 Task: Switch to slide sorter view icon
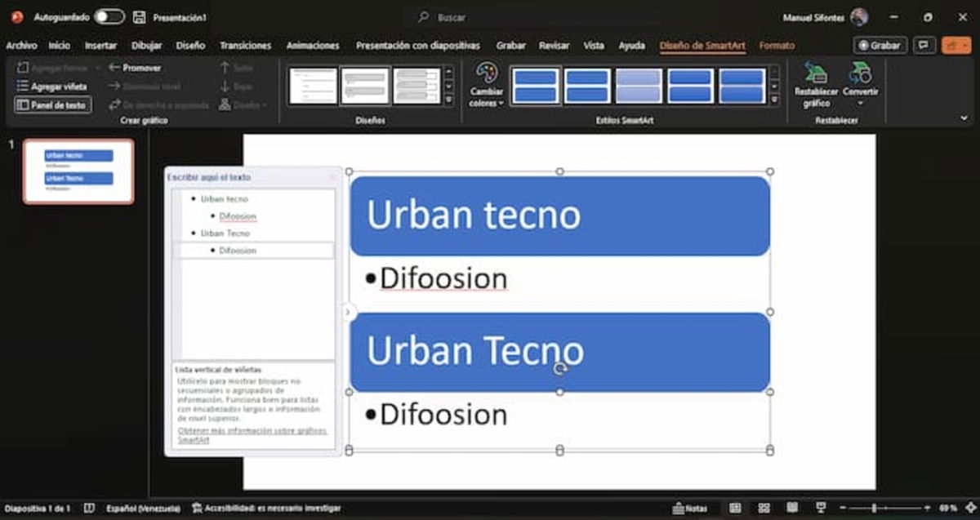(x=764, y=506)
